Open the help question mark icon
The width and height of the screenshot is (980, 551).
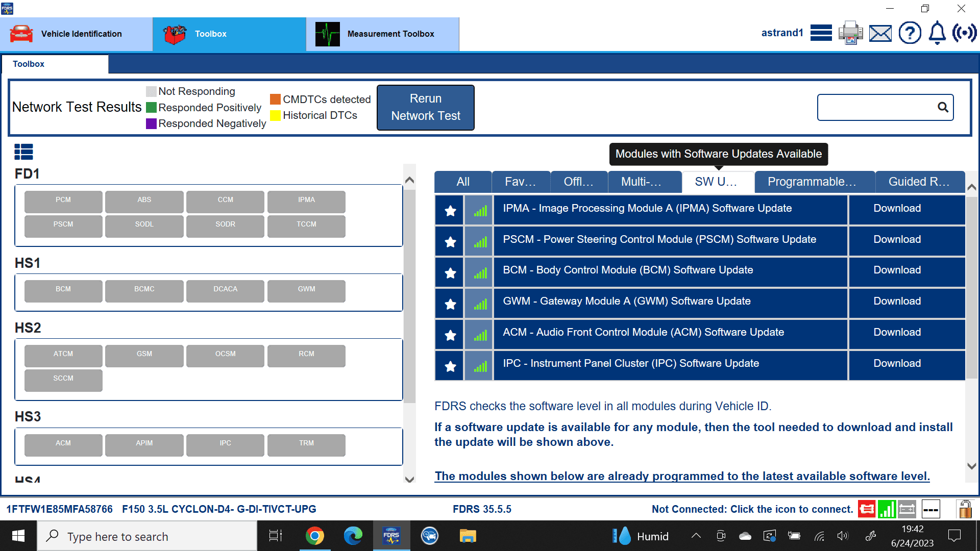point(910,33)
